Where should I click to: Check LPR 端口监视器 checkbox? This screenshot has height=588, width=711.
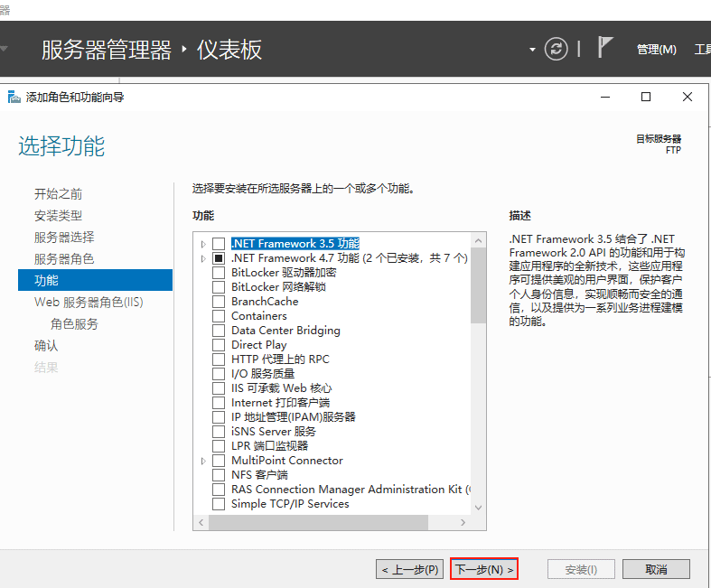219,446
